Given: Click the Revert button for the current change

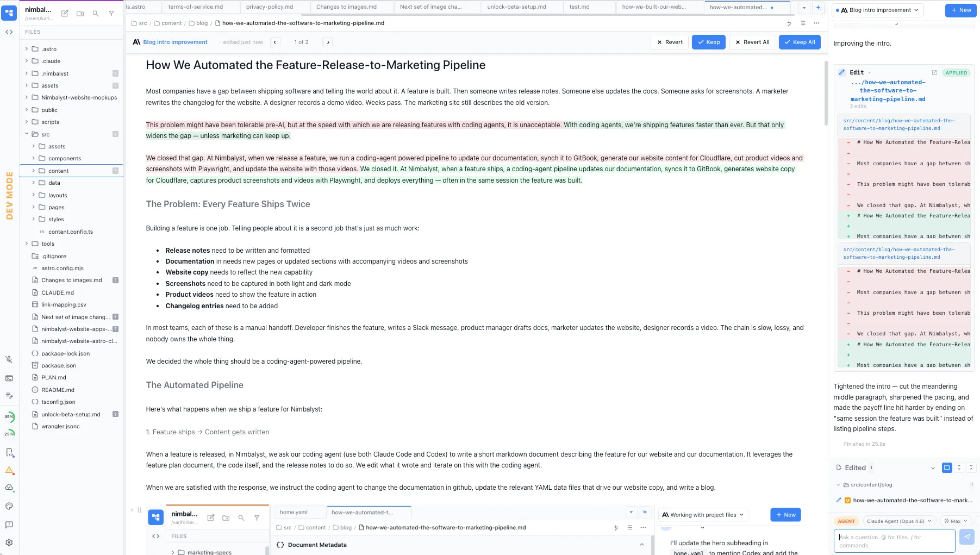Looking at the screenshot, I should click(x=669, y=42).
